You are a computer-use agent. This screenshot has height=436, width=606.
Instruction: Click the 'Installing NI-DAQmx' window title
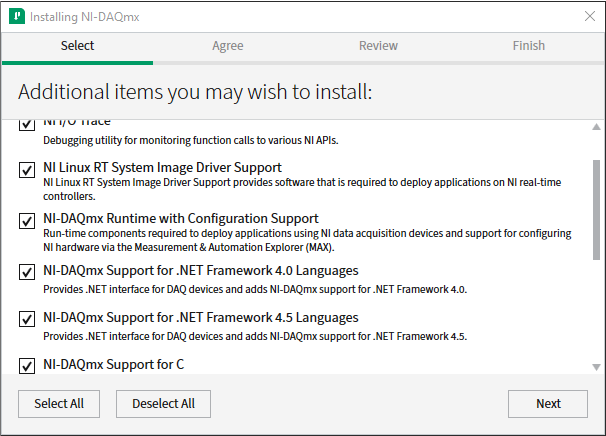(85, 17)
